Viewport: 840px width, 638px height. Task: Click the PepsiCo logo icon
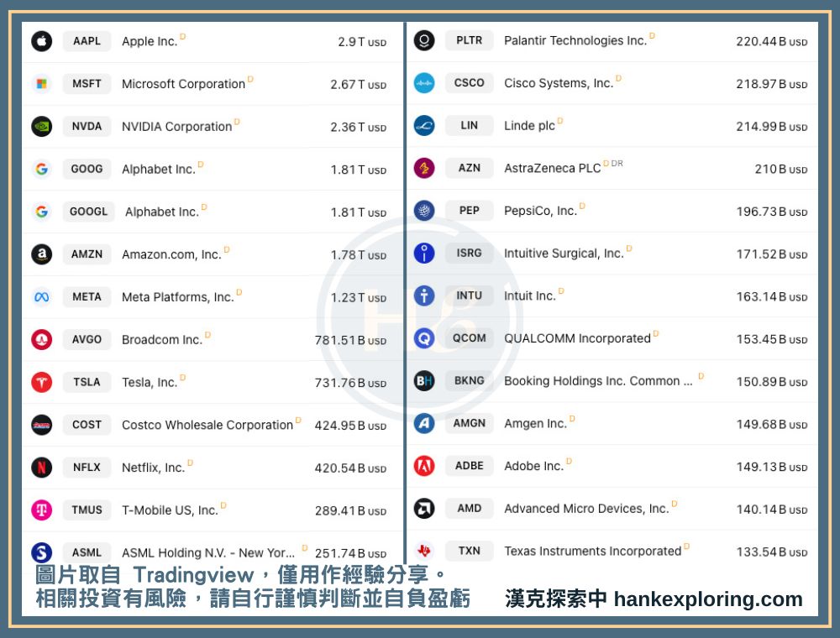424,211
